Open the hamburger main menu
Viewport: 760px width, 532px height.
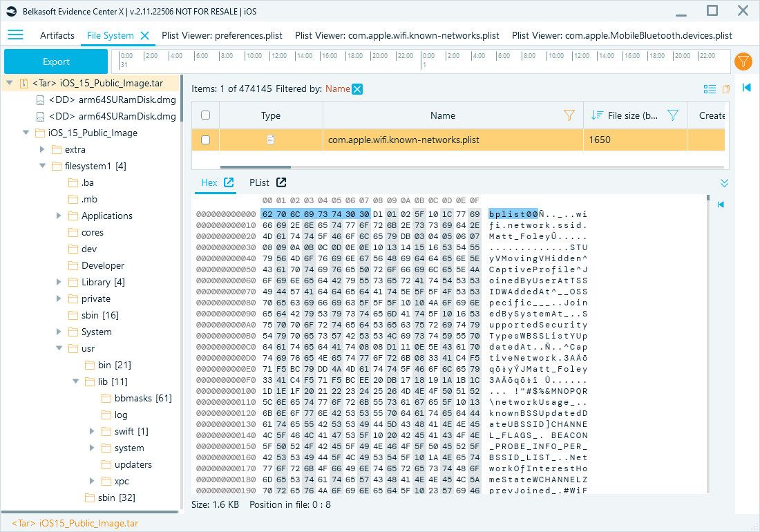click(x=15, y=35)
